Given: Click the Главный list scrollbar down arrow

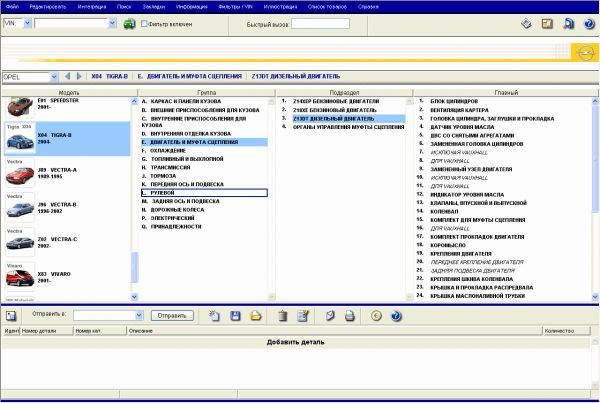Looking at the screenshot, I should [595, 297].
